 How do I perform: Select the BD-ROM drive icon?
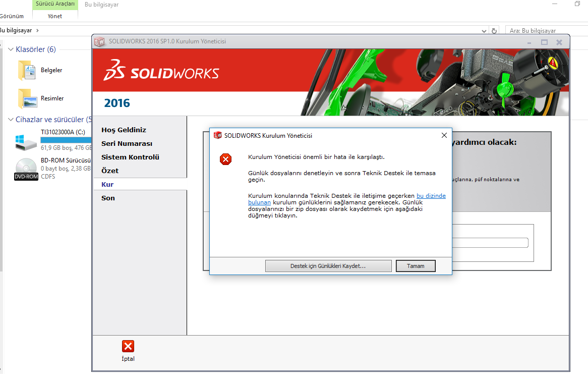(26, 169)
